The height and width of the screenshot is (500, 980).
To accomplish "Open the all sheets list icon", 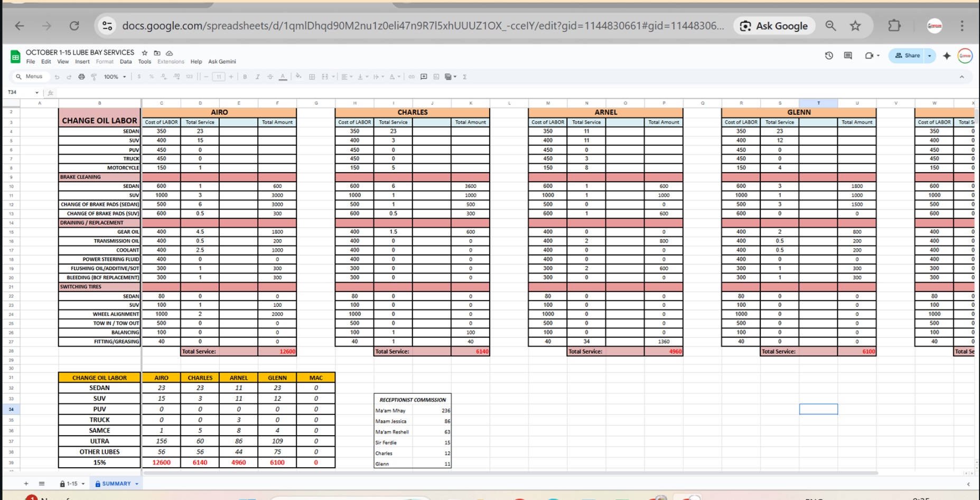I will (42, 484).
